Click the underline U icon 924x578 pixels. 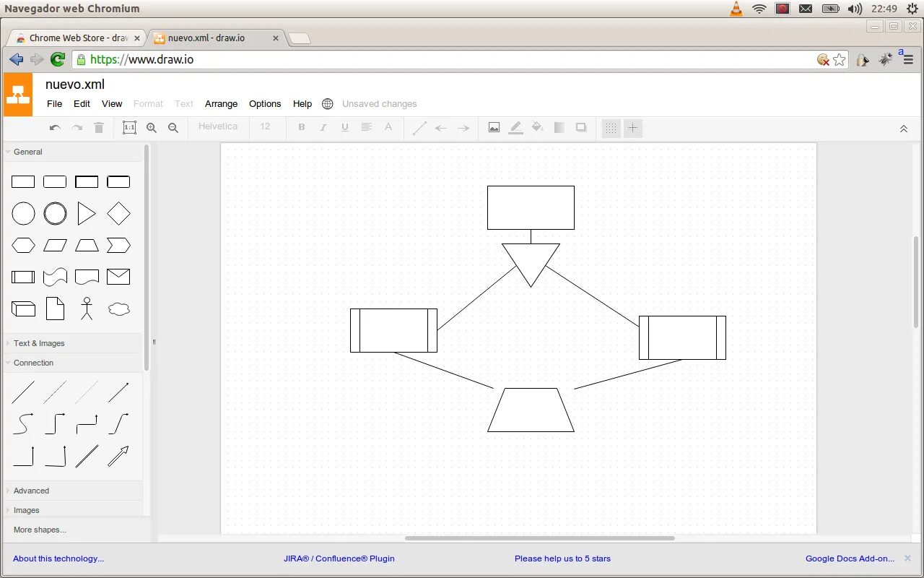tap(345, 127)
